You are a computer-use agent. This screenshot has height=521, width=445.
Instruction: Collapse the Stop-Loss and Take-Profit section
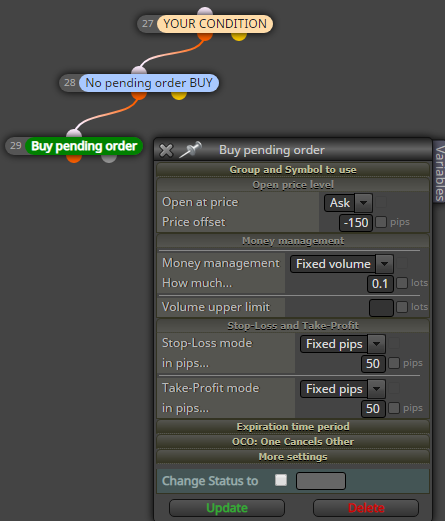[x=293, y=325]
